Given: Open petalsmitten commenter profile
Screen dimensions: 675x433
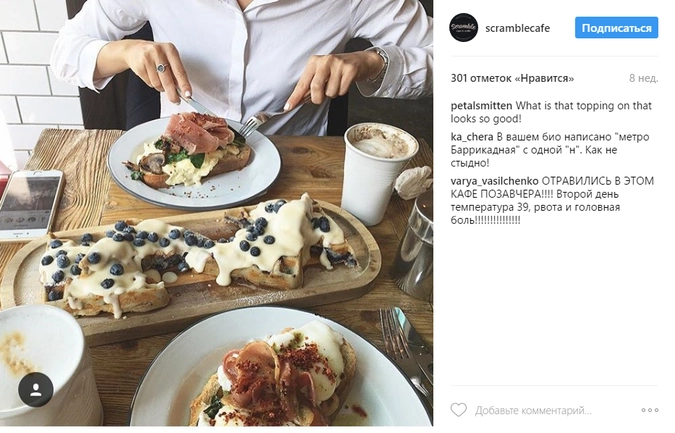Looking at the screenshot, I should (x=481, y=106).
